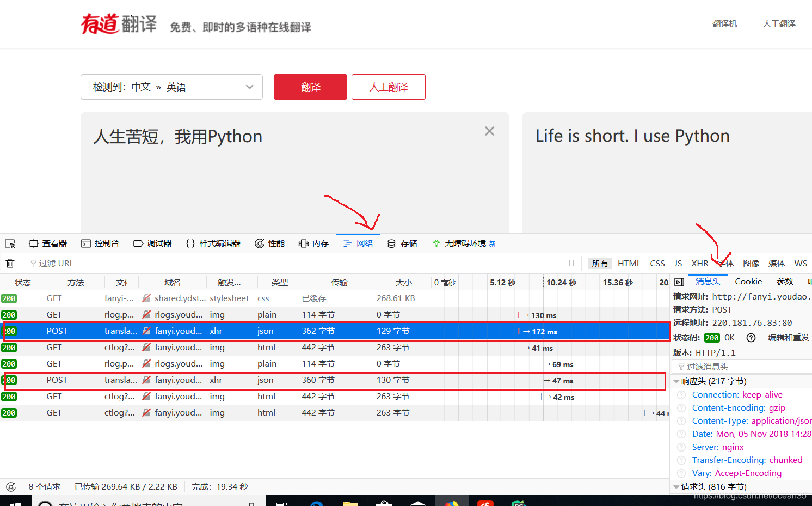The width and height of the screenshot is (812, 506).
Task: Sort by the 状态 status column header
Action: (23, 282)
